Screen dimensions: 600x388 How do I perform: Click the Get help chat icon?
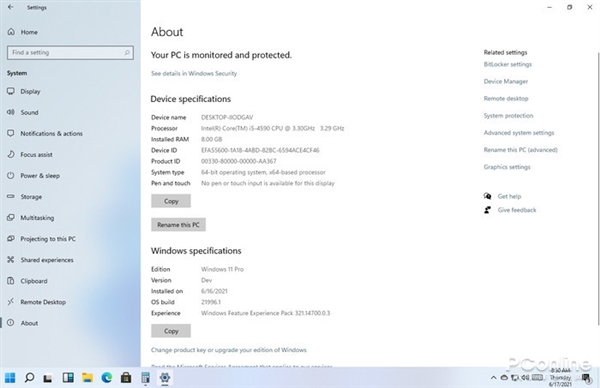(488, 196)
